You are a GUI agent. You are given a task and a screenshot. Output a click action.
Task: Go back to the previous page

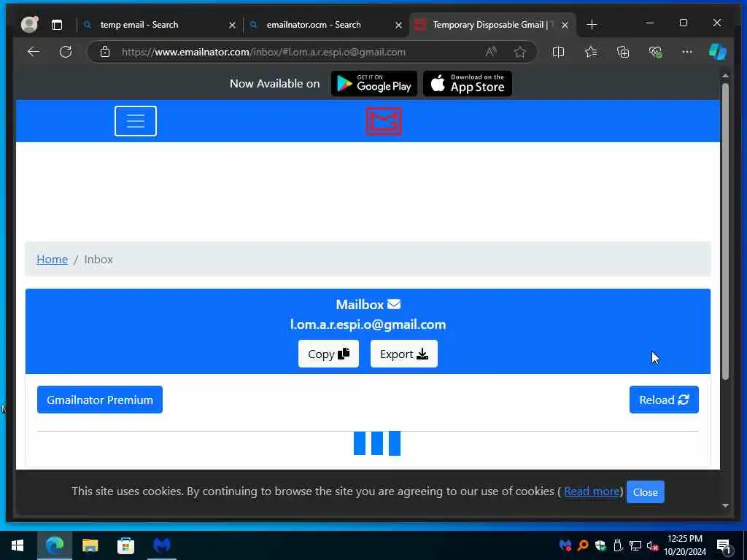coord(34,52)
